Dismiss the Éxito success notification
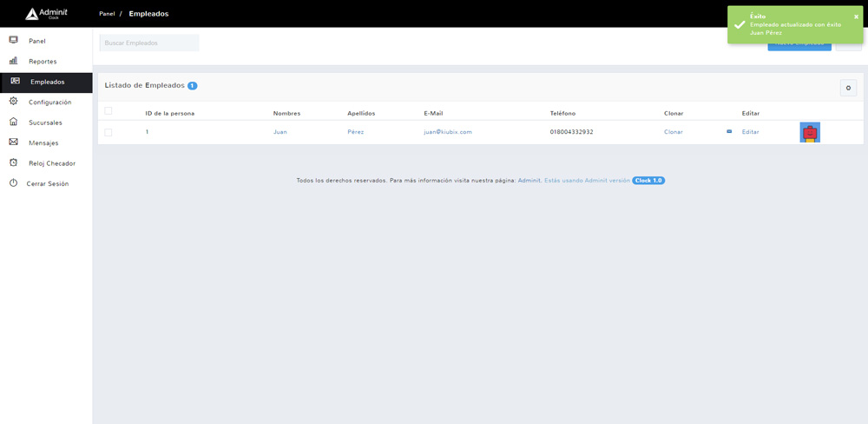Screen dimensions: 868x424 click(x=856, y=17)
